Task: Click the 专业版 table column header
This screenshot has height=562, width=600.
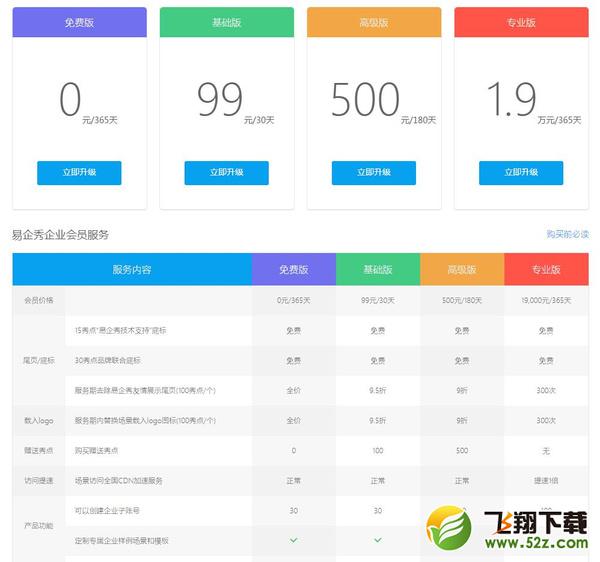Action: pos(546,269)
